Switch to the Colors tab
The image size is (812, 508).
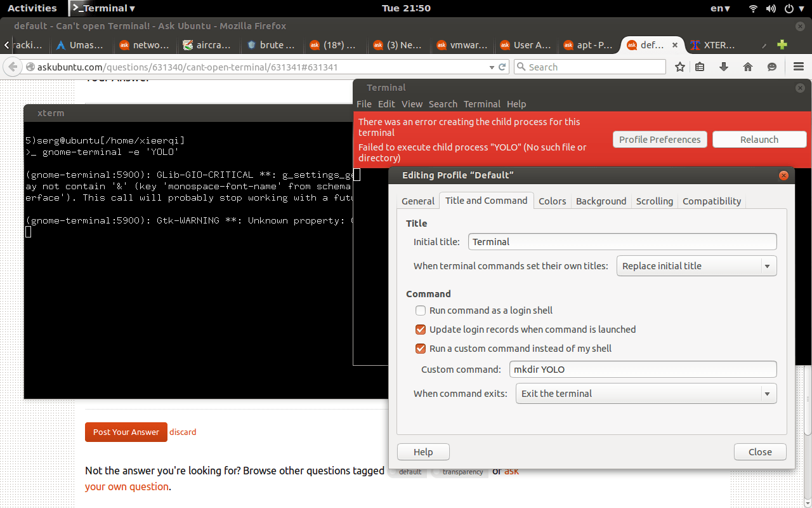point(552,201)
